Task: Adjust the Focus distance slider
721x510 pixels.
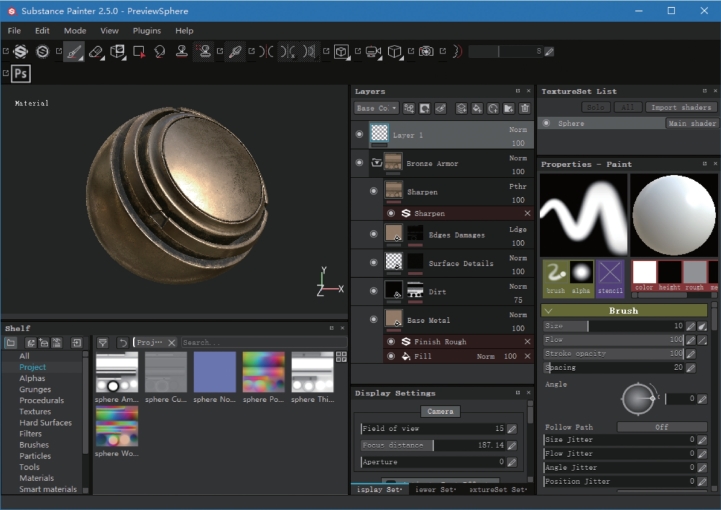Action: click(433, 445)
